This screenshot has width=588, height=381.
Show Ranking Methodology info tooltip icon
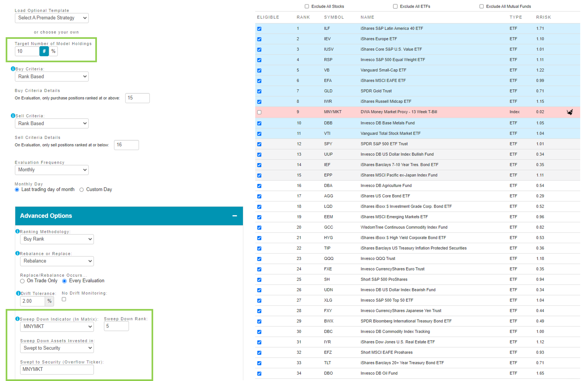(x=17, y=231)
